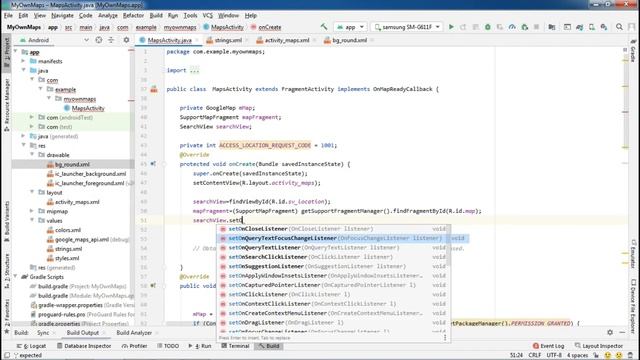Expand the mipmap folder

(x=32, y=211)
